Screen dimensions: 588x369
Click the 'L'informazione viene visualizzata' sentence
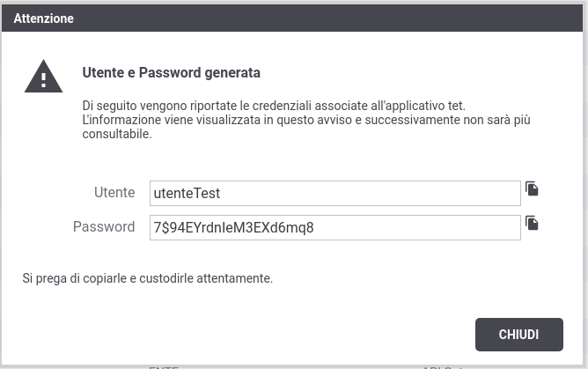point(306,120)
